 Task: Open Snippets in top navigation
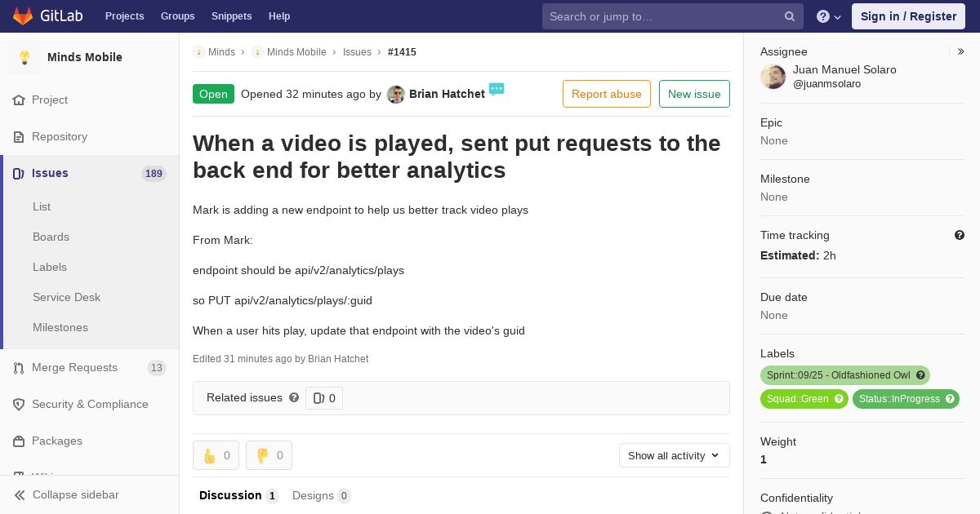tap(232, 16)
